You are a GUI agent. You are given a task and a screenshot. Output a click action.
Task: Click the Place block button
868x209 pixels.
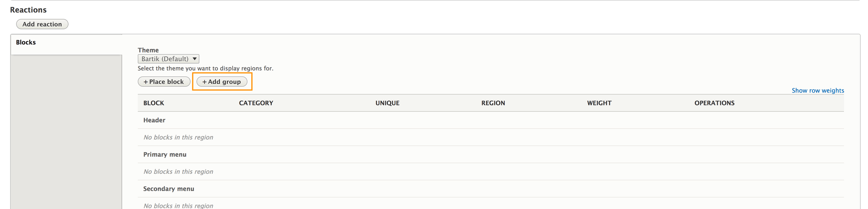pyautogui.click(x=164, y=82)
